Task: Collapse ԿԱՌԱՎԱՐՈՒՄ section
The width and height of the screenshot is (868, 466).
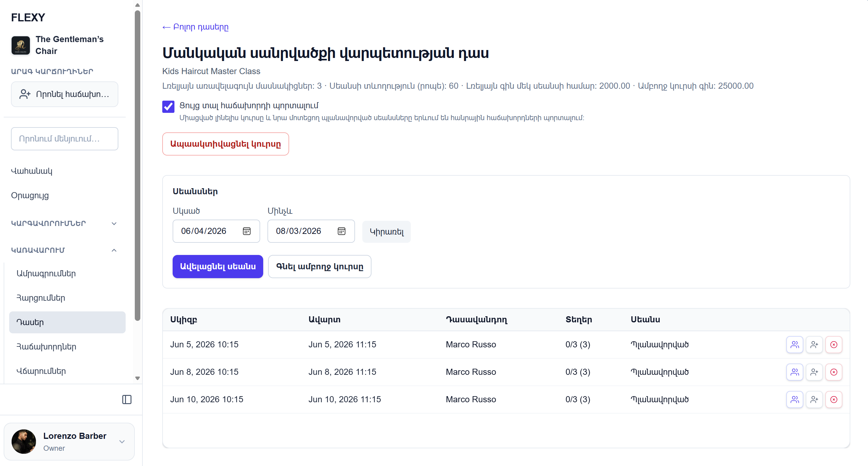Action: pos(64,250)
